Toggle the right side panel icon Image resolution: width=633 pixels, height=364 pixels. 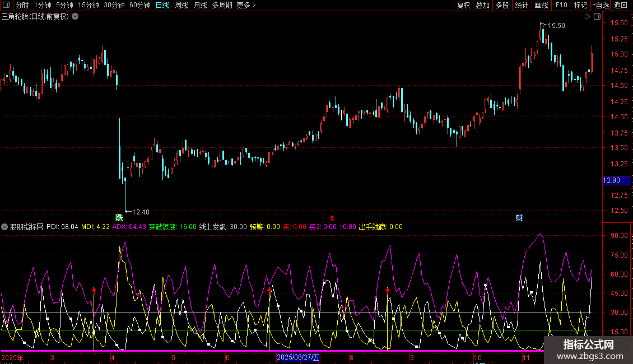coord(597,17)
